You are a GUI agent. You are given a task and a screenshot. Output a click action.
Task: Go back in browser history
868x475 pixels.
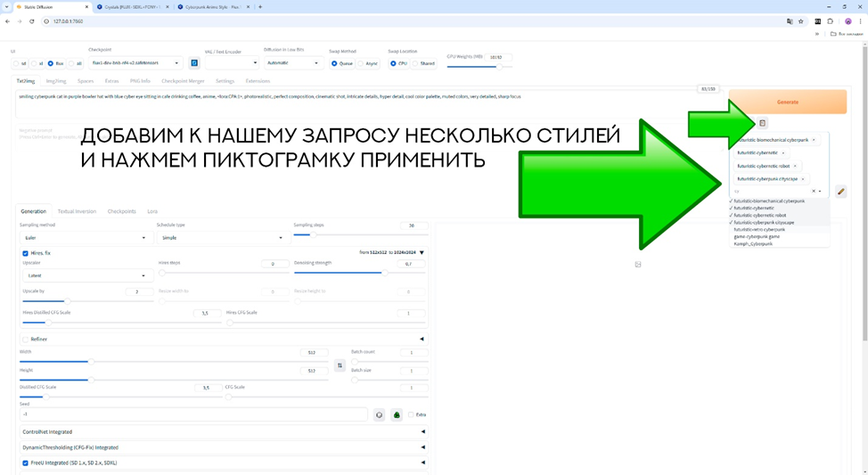coord(7,21)
